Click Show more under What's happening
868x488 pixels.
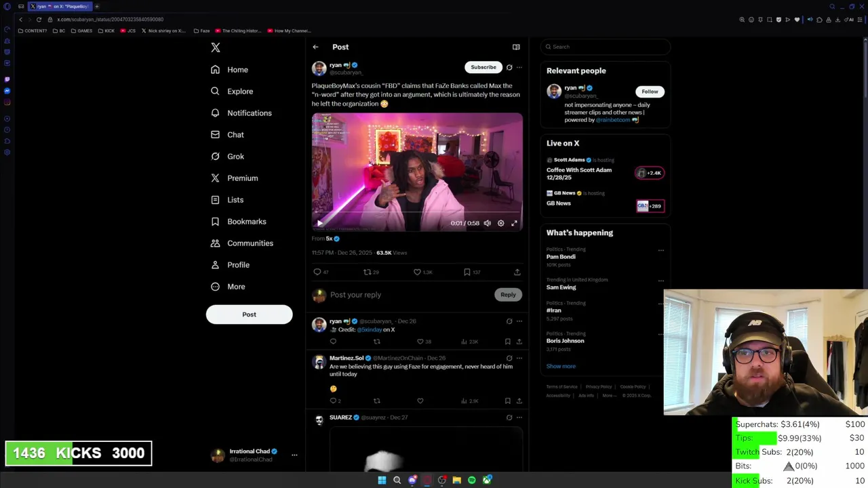[x=561, y=366]
